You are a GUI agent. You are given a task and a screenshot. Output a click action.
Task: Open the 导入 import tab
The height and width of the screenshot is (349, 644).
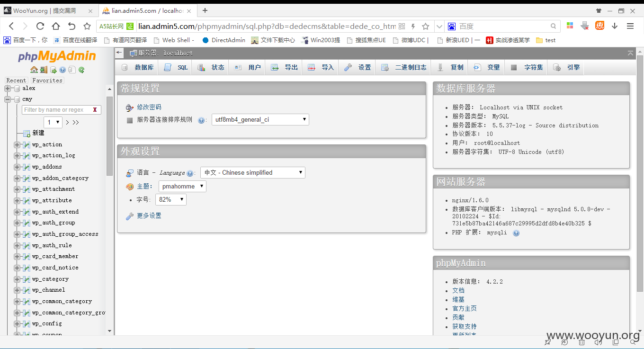click(x=321, y=67)
